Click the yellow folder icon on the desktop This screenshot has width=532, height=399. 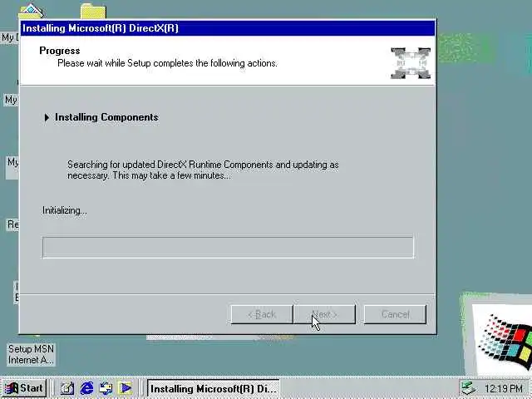93,11
